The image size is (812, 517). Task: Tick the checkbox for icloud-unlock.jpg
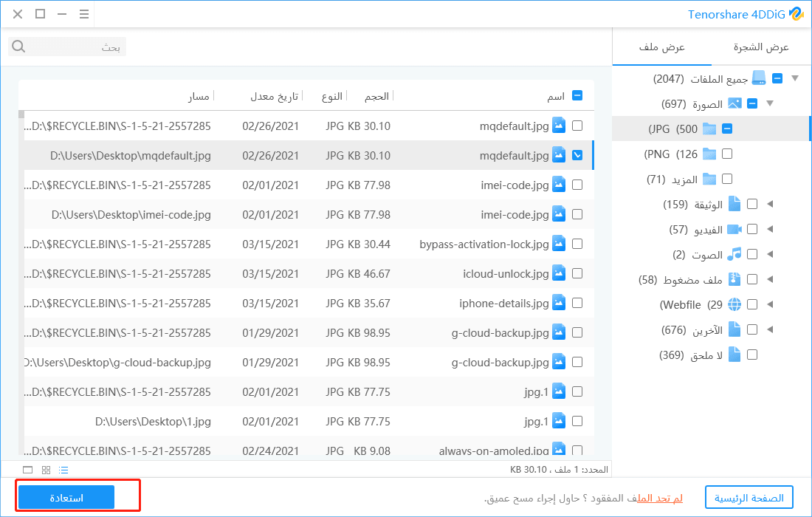tap(577, 273)
